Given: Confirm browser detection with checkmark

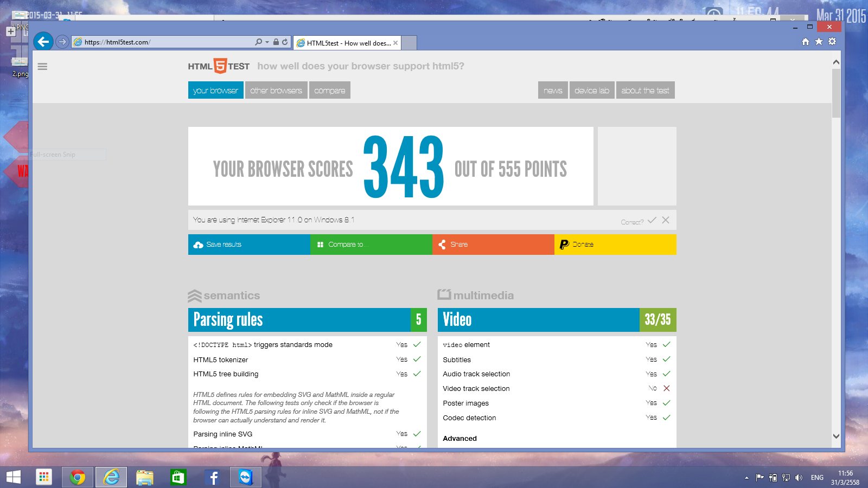Looking at the screenshot, I should [x=652, y=220].
